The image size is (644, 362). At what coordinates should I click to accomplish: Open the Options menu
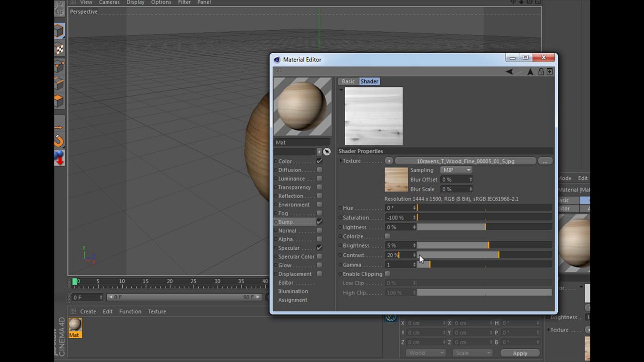[x=161, y=2]
